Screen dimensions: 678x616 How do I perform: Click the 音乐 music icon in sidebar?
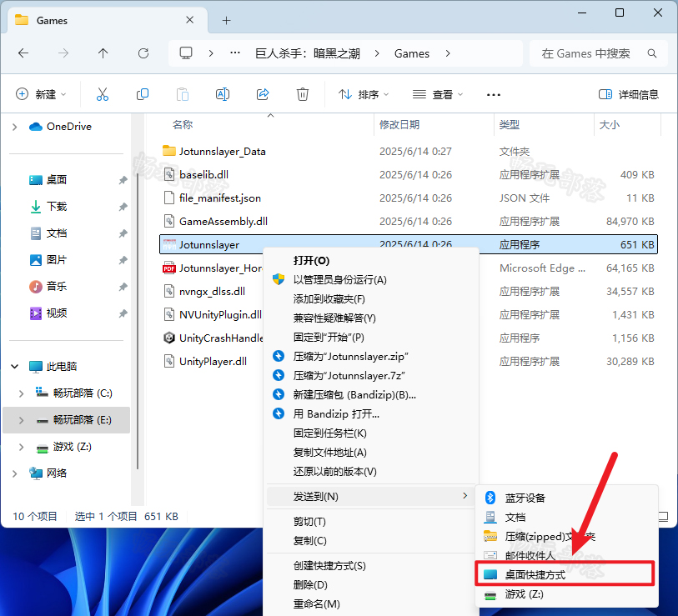pos(36,286)
